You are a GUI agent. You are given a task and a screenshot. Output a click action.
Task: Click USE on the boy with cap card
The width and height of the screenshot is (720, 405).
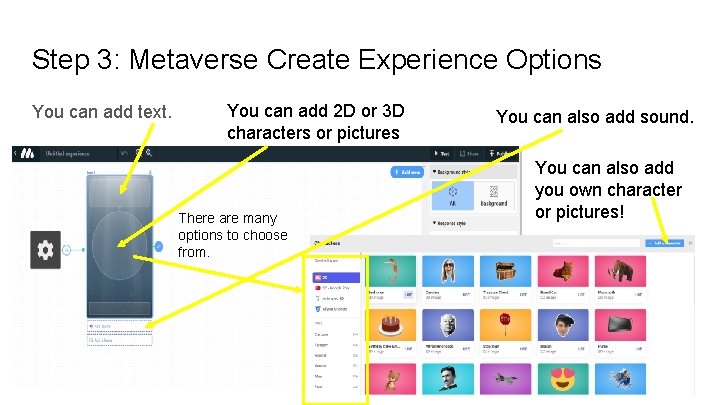[x=581, y=349]
